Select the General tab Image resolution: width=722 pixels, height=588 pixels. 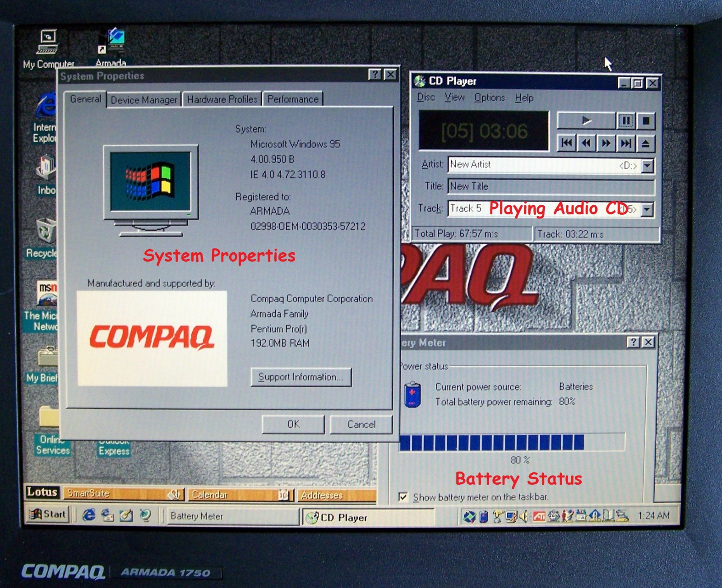tap(85, 99)
